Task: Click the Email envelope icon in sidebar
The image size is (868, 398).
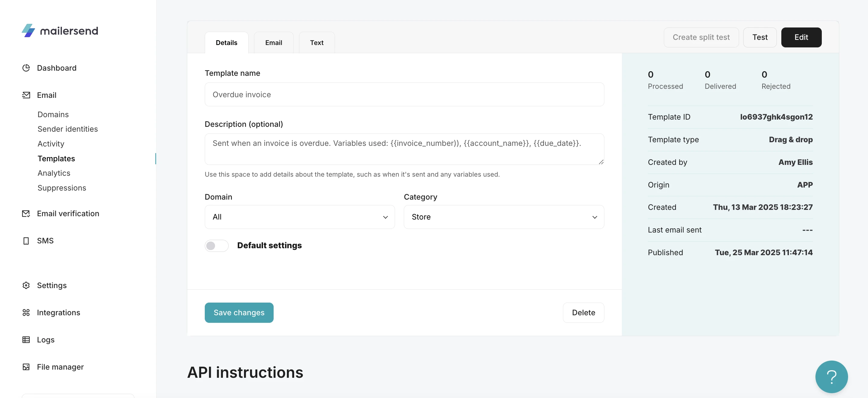Action: (x=26, y=95)
